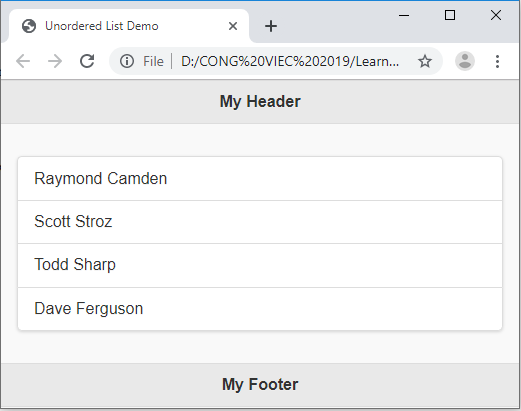
Task: Click the My Header title bar
Action: point(260,102)
